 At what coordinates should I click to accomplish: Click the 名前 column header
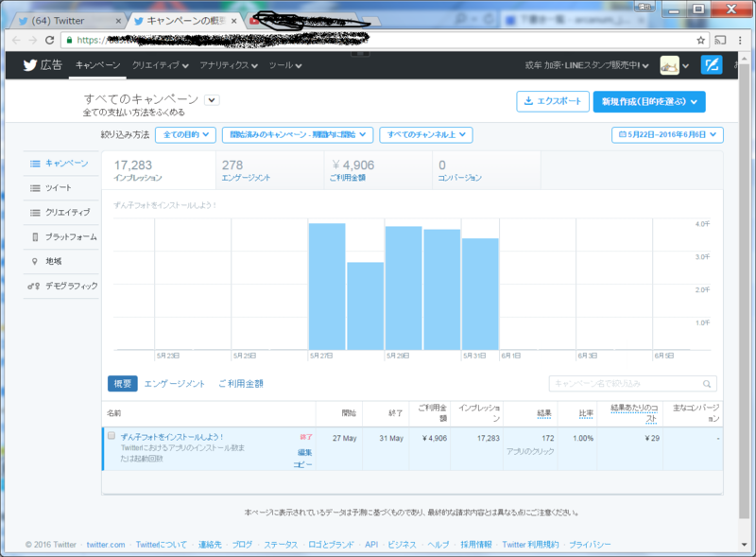click(x=114, y=413)
